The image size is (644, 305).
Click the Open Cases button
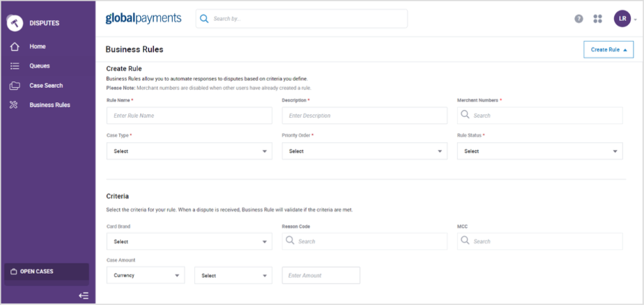point(47,272)
